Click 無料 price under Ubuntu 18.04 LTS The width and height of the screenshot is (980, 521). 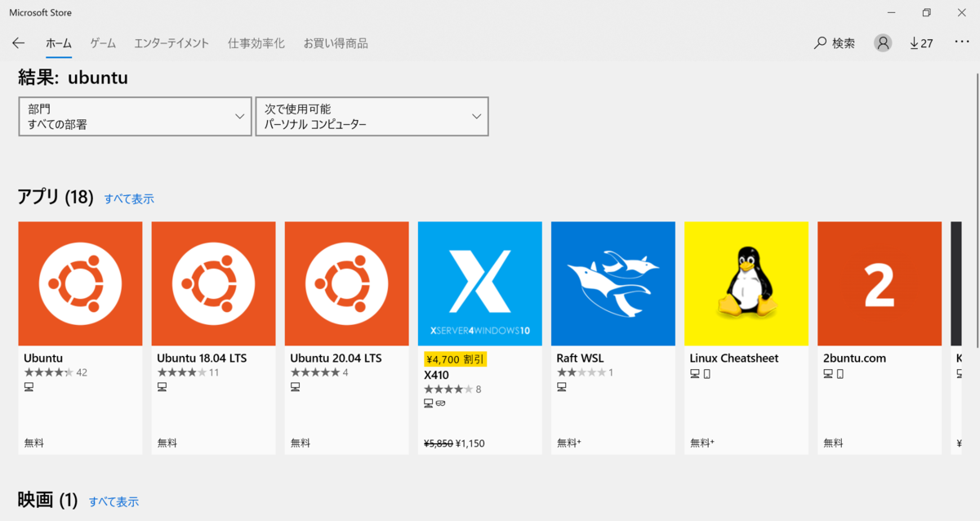pyautogui.click(x=167, y=443)
